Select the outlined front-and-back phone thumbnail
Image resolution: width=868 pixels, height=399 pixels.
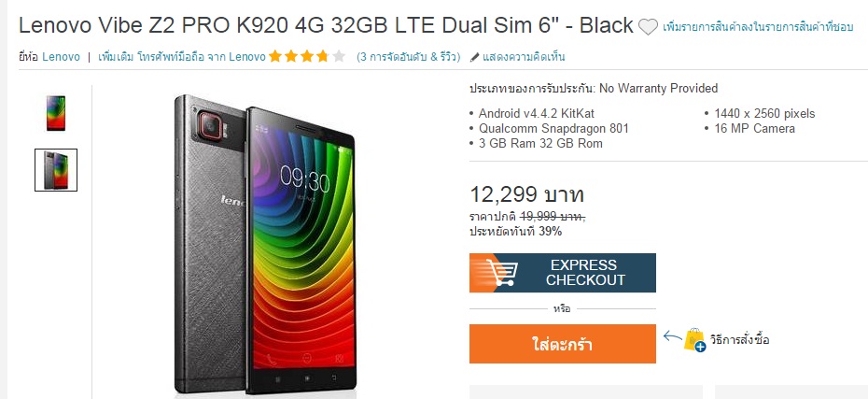click(x=56, y=170)
